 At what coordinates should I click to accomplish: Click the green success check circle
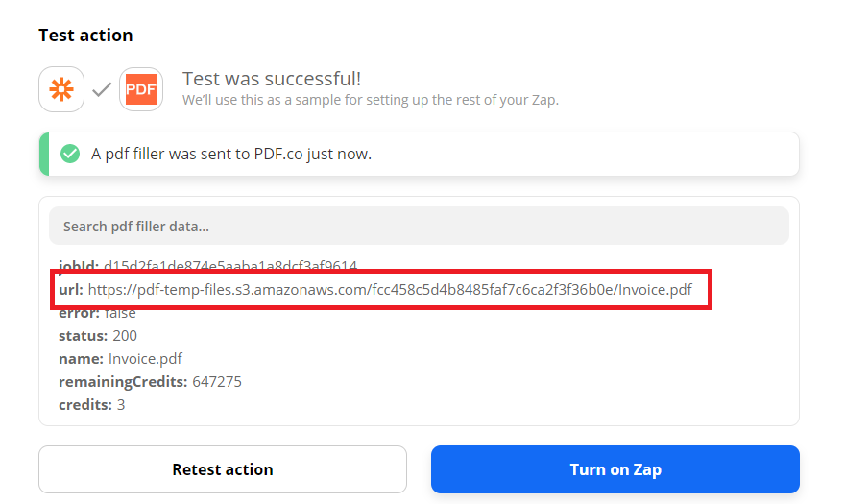[70, 154]
